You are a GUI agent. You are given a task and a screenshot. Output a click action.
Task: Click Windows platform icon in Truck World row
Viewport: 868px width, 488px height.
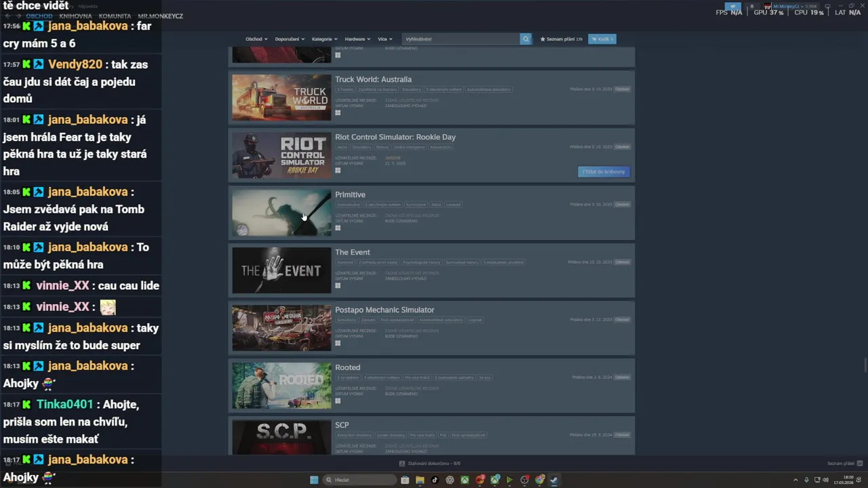pyautogui.click(x=338, y=113)
